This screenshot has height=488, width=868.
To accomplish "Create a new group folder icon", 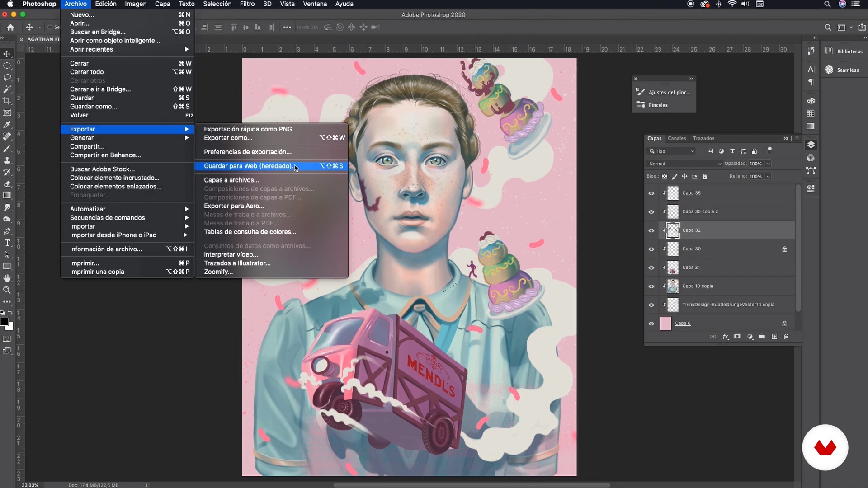I will (762, 337).
